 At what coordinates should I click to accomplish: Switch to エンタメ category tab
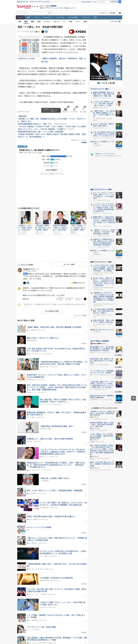(47, 21)
